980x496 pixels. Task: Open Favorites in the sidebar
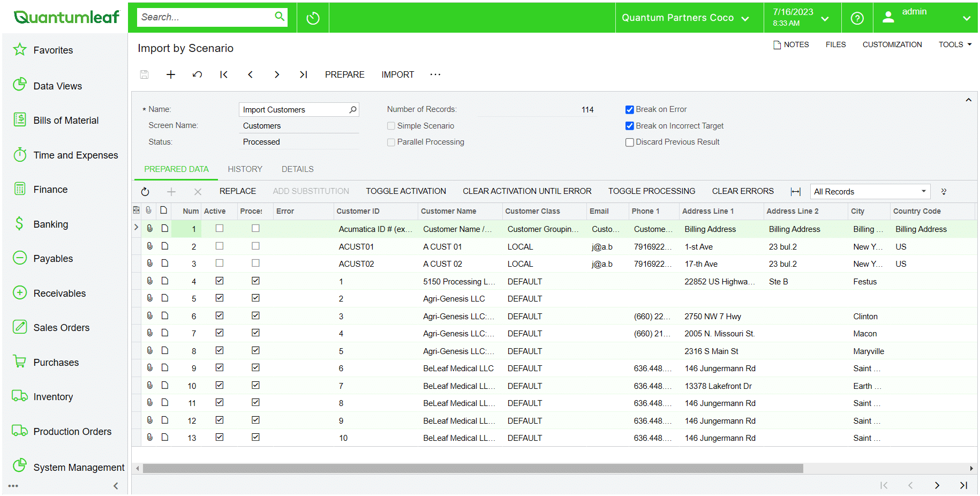[x=53, y=50]
